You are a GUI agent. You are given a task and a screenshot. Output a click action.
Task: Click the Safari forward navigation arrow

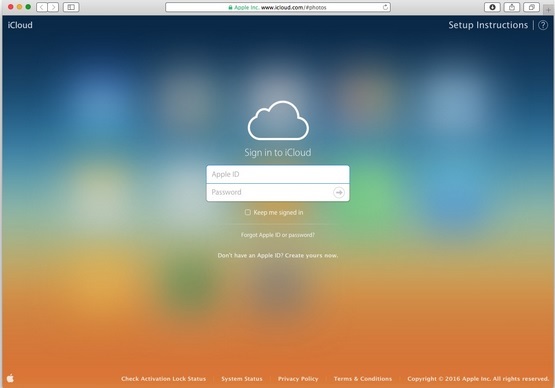click(x=53, y=7)
